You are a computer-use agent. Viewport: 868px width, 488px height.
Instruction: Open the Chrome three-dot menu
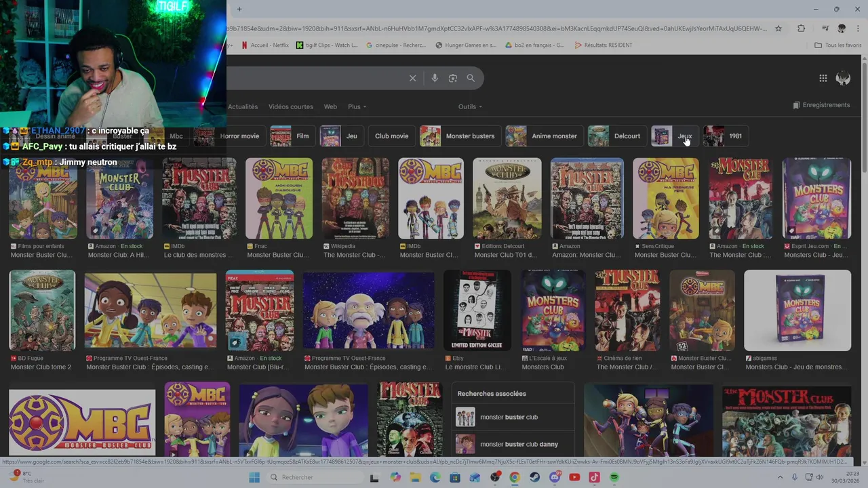coord(858,28)
